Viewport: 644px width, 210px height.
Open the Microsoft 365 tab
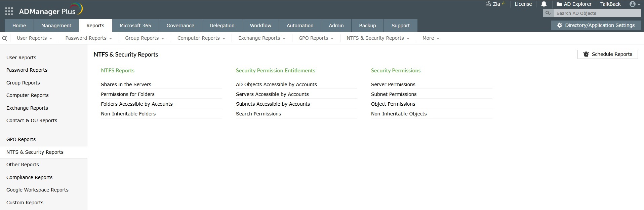pos(135,26)
